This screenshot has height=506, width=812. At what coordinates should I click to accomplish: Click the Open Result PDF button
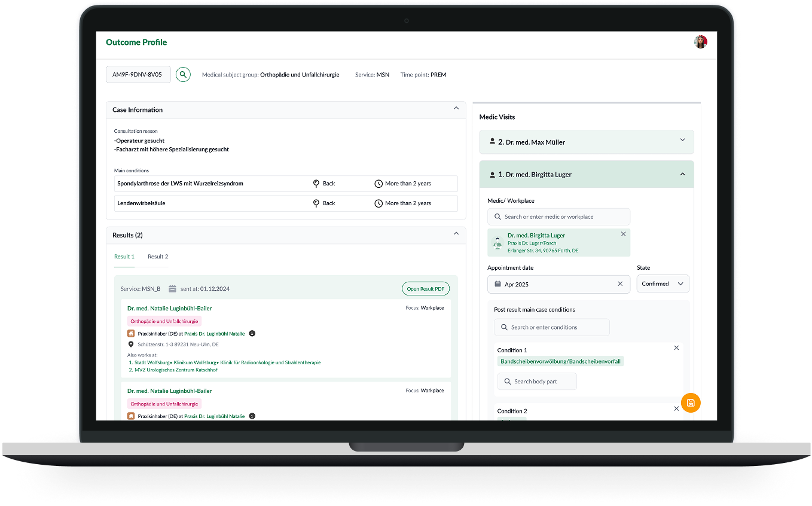[425, 289]
